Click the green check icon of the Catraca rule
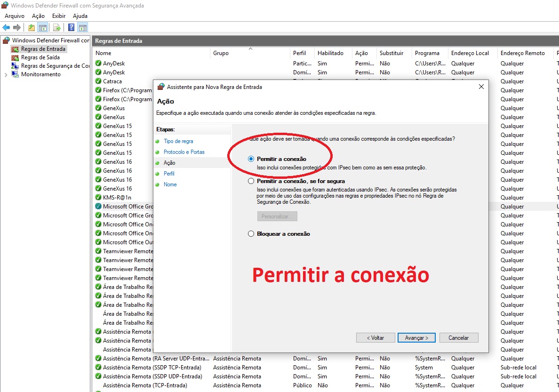 click(x=98, y=81)
